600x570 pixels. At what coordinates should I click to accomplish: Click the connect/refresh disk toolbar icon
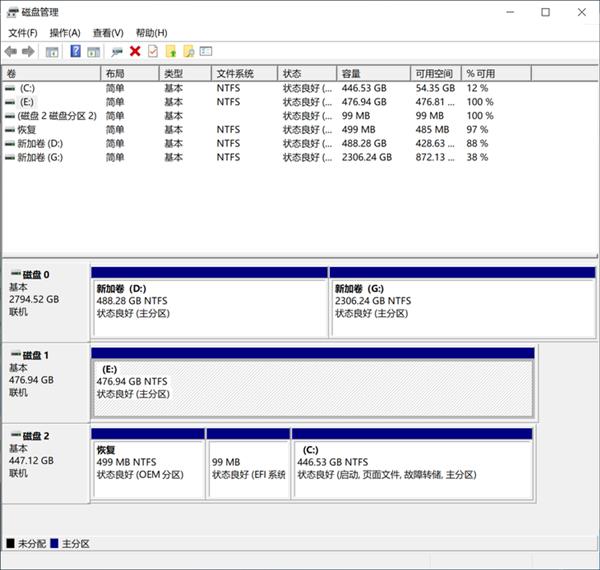pyautogui.click(x=117, y=51)
